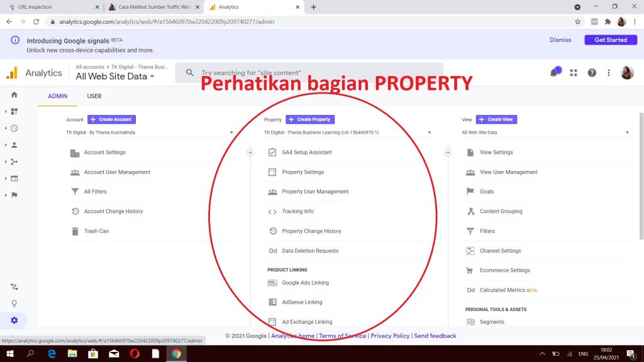The width and height of the screenshot is (644, 362).
Task: Expand Conversions section arrow in sidebar
Action: pos(6,195)
